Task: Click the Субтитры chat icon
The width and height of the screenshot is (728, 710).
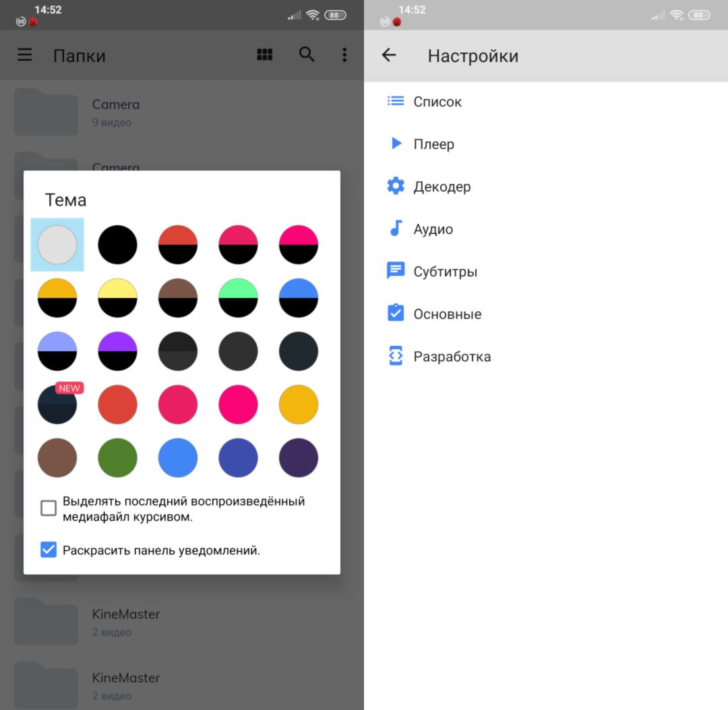Action: 396,271
